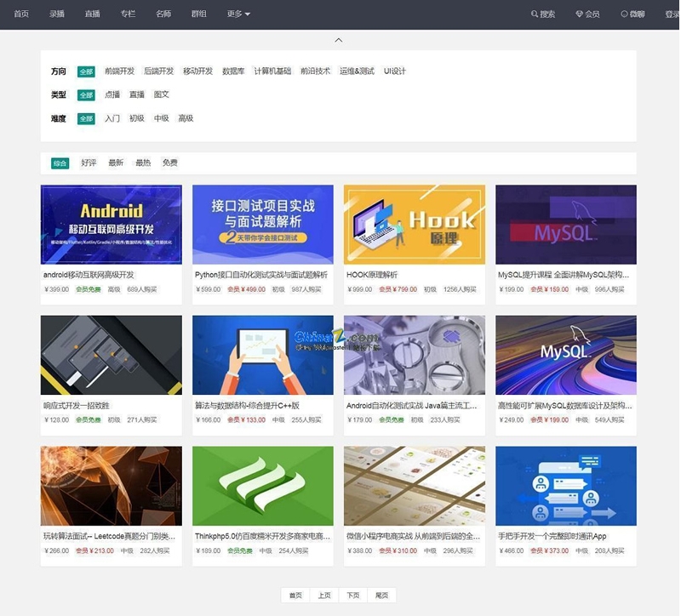Open the Android移动互联网高级开发 course thumbnail
Image resolution: width=681 pixels, height=616 pixels.
click(112, 225)
